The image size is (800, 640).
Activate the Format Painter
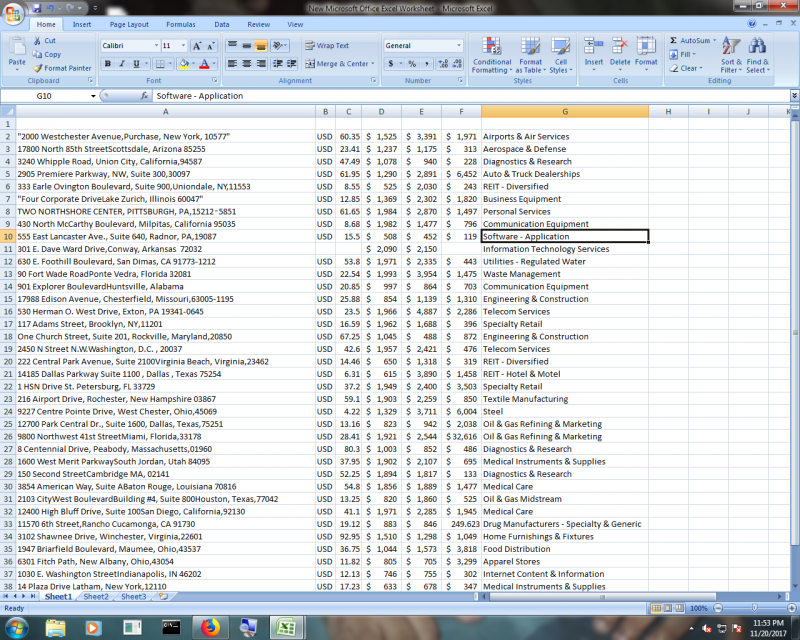[62, 68]
